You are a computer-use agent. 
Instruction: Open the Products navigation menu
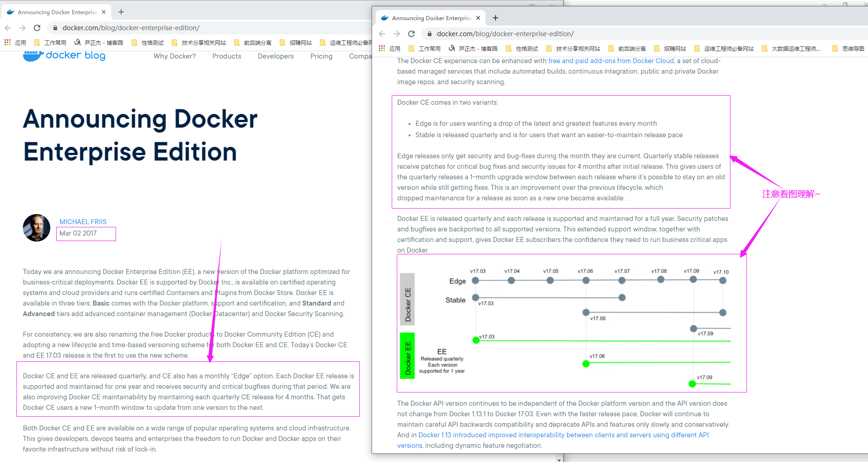point(227,56)
